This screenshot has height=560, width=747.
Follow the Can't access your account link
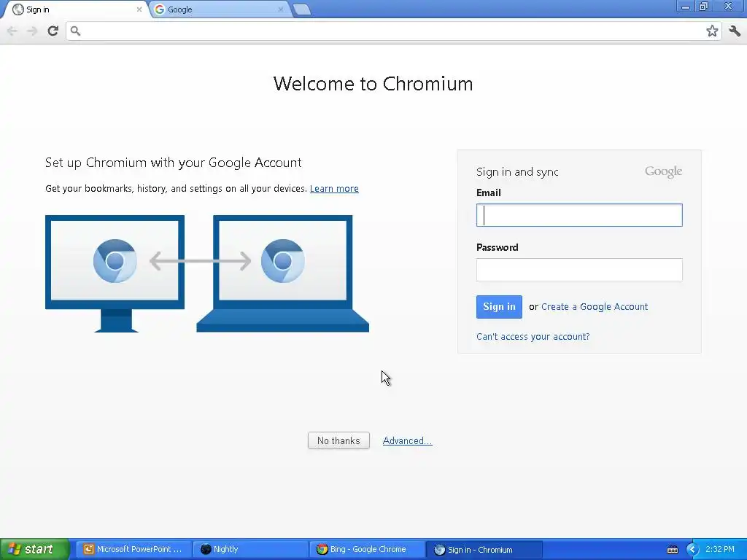(x=533, y=337)
